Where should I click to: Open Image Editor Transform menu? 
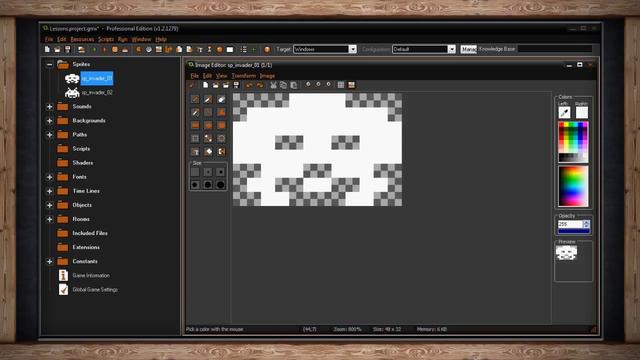244,76
